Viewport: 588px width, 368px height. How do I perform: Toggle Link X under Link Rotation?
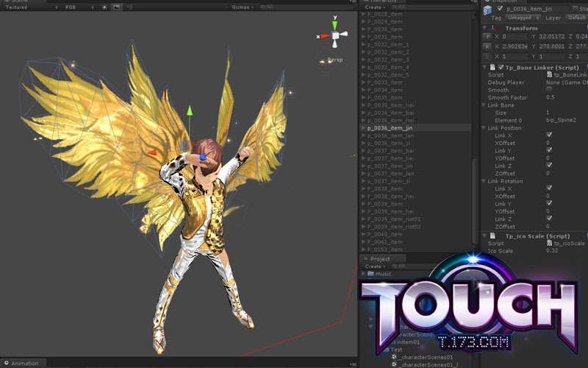549,188
